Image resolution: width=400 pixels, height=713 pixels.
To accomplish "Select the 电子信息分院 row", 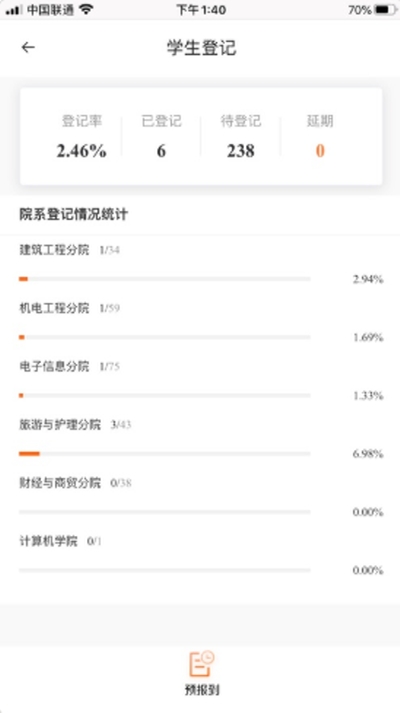I will [200, 381].
